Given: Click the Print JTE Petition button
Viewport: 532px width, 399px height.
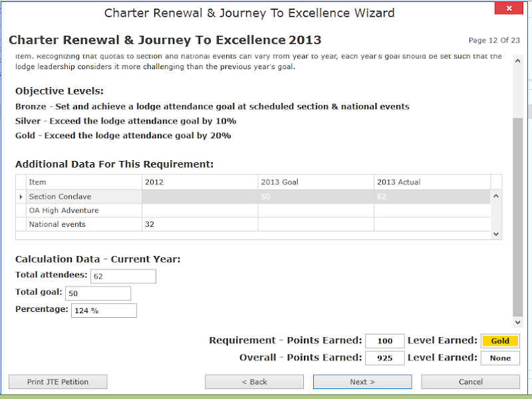Looking at the screenshot, I should [58, 382].
